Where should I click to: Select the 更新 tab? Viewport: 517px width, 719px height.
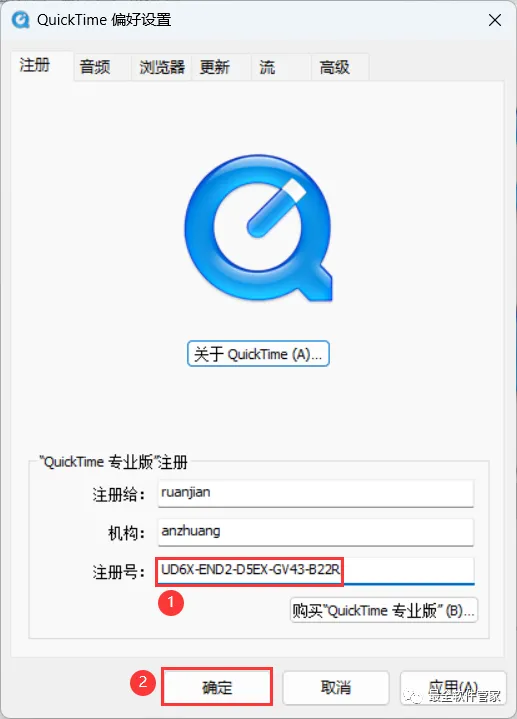215,67
